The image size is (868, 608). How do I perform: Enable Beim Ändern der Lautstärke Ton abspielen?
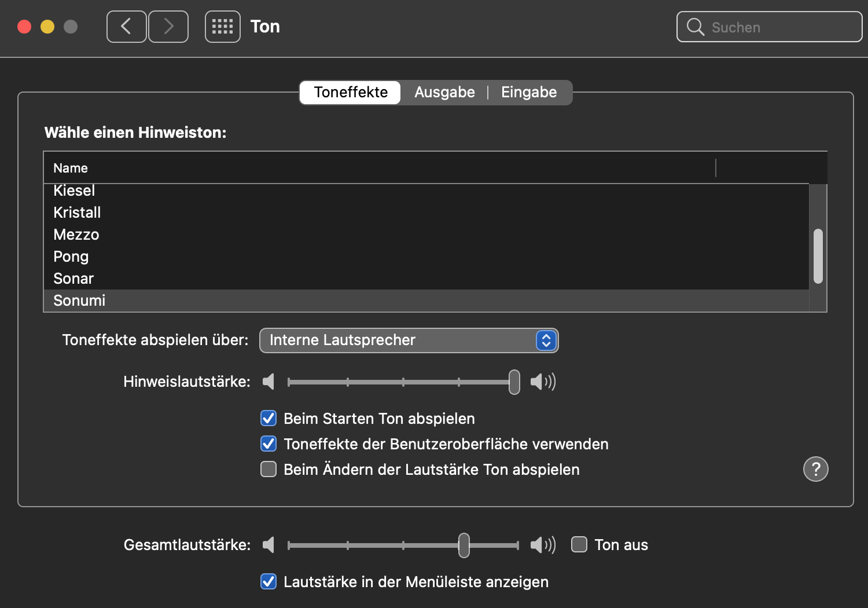269,469
